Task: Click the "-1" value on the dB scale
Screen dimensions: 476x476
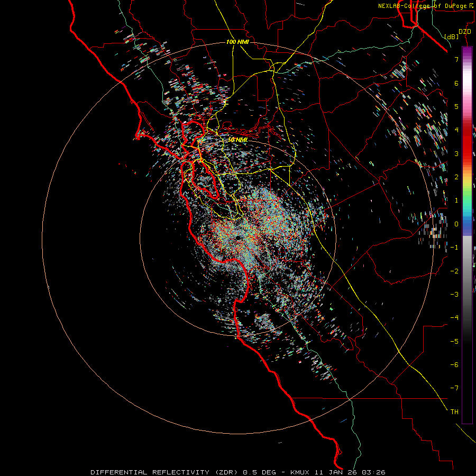Action: 454,248
